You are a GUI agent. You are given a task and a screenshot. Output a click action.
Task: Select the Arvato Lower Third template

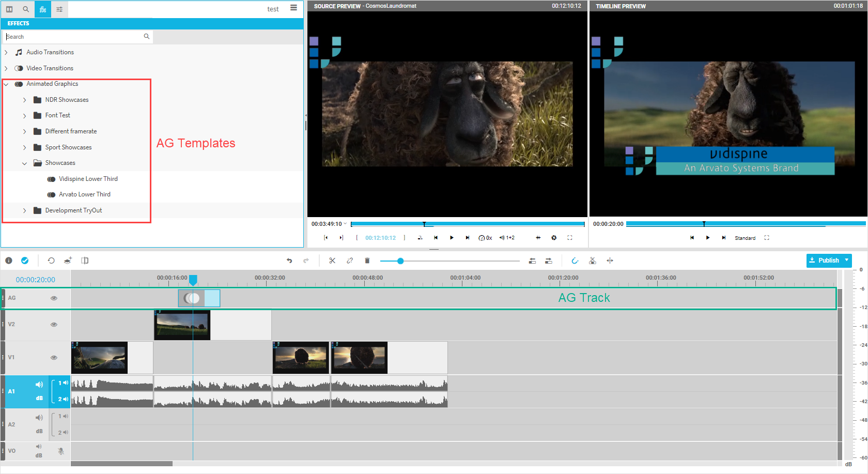click(x=84, y=194)
